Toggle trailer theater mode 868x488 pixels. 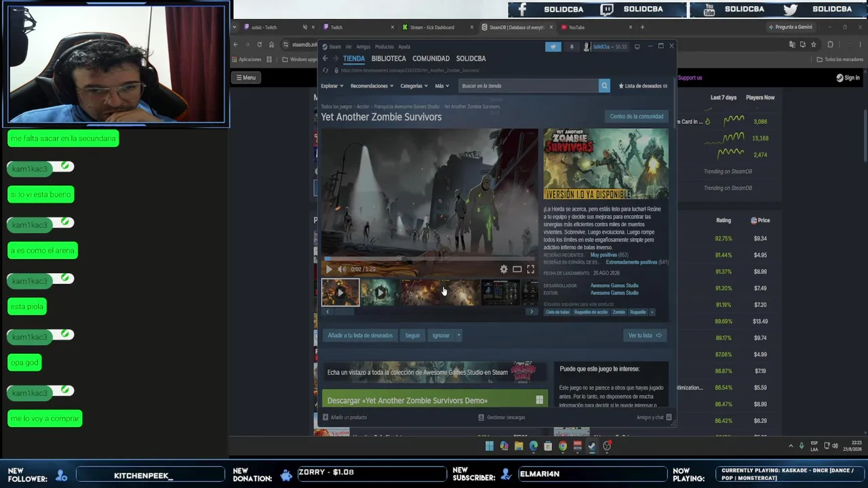tap(517, 269)
